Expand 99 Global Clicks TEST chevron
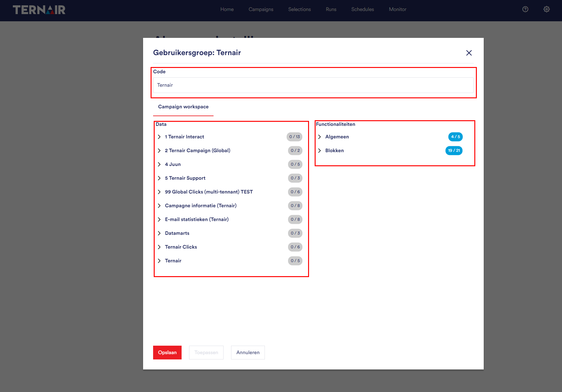 pos(159,192)
